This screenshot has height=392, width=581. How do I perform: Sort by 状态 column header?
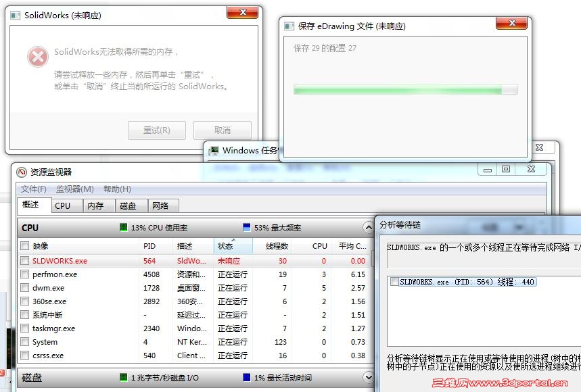pos(233,246)
